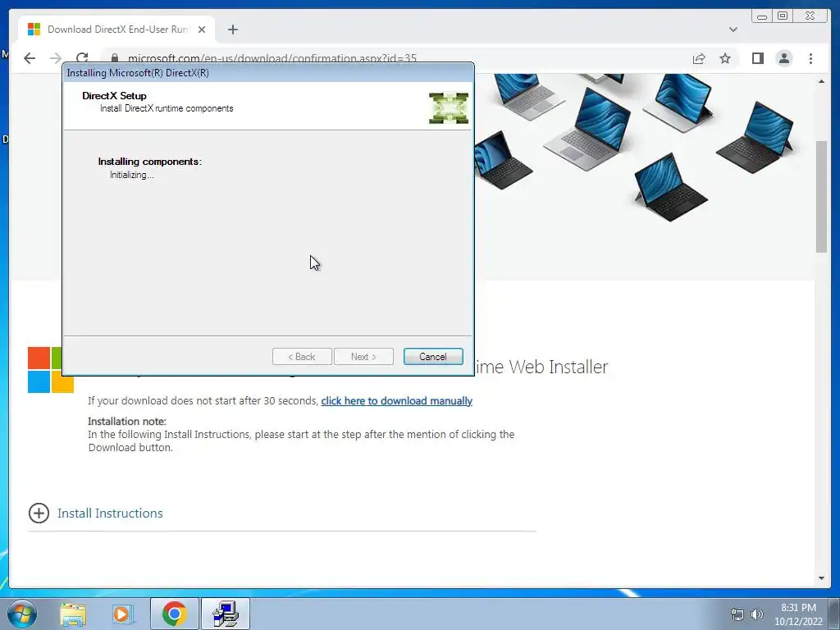
Task: Click the 'Initializing...' status text
Action: pos(132,175)
